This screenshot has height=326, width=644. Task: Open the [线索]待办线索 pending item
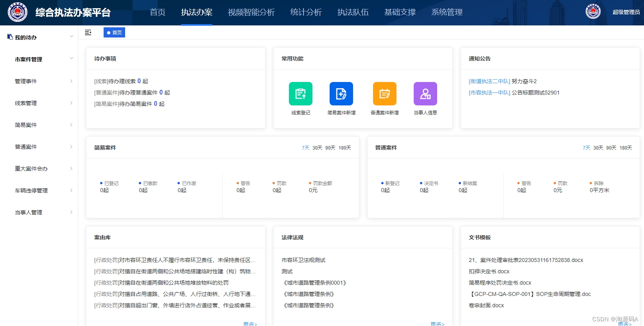(121, 81)
